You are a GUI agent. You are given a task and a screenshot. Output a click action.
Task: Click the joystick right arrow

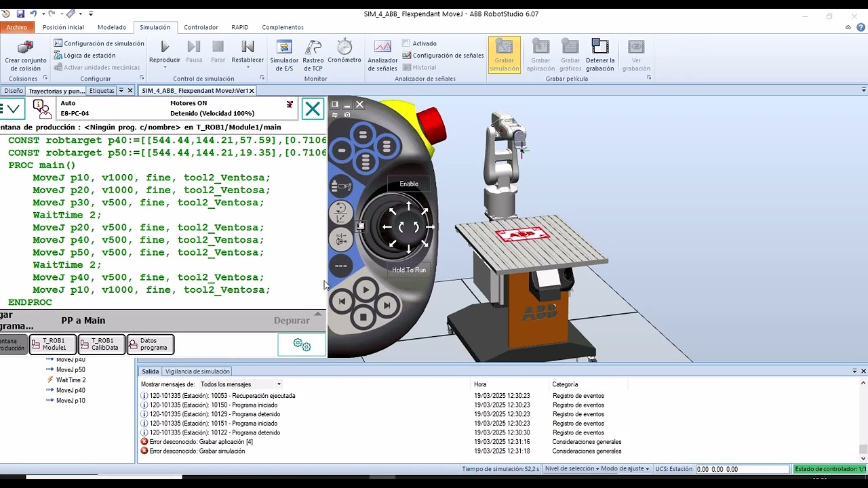tap(430, 227)
